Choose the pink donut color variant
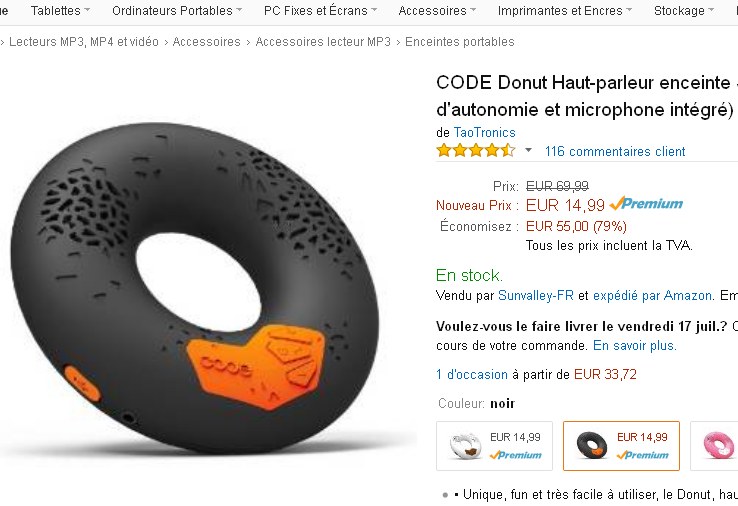Image resolution: width=738 pixels, height=506 pixels. [x=714, y=446]
